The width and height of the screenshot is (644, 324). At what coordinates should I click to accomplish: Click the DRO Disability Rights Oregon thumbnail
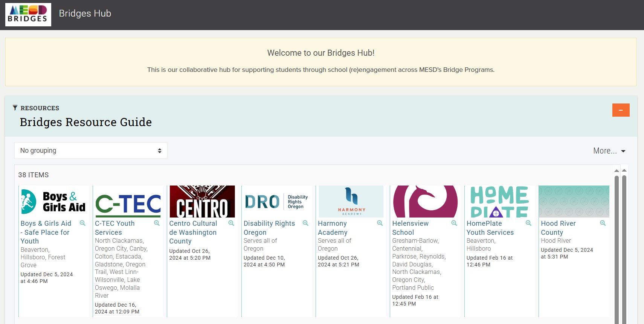coord(276,201)
